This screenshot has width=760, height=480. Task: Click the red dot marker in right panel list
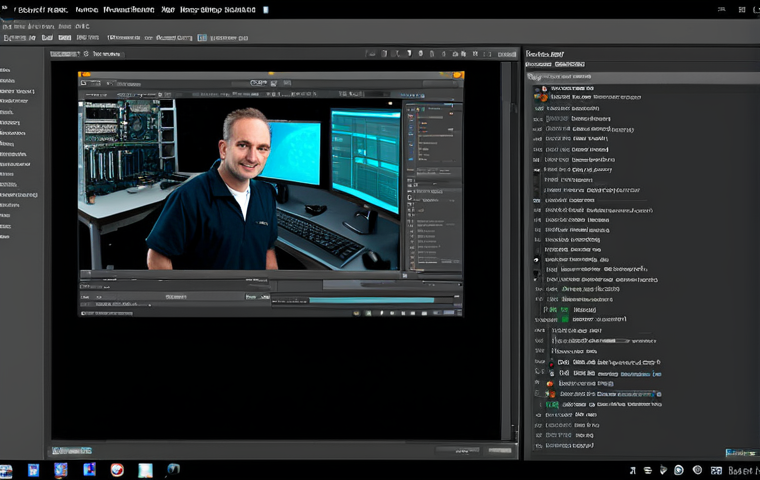tap(551, 364)
